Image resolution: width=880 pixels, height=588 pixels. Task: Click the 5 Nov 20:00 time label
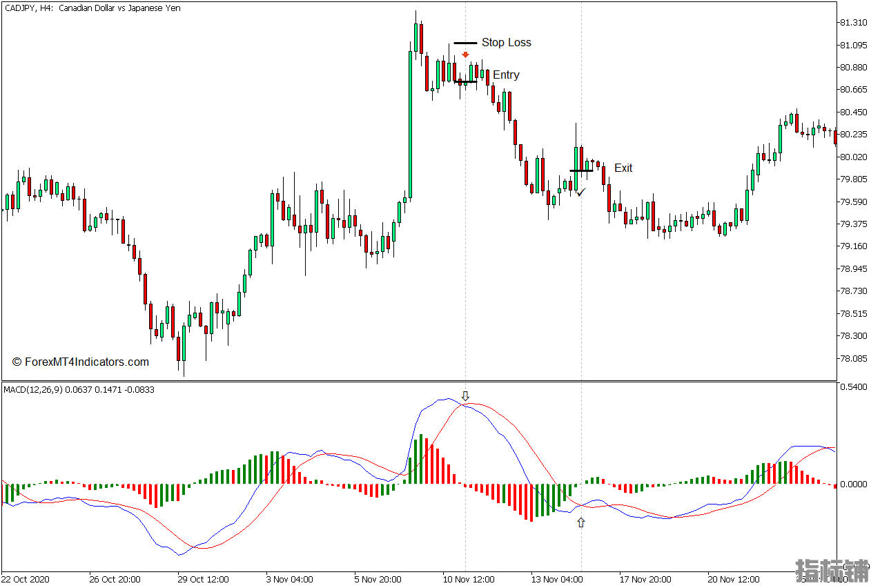378,580
